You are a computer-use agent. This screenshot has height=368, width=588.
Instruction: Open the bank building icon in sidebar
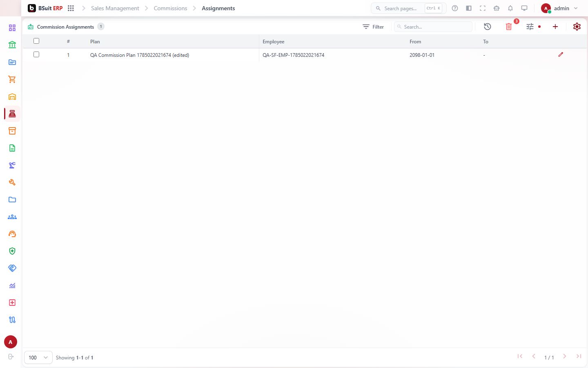click(12, 45)
